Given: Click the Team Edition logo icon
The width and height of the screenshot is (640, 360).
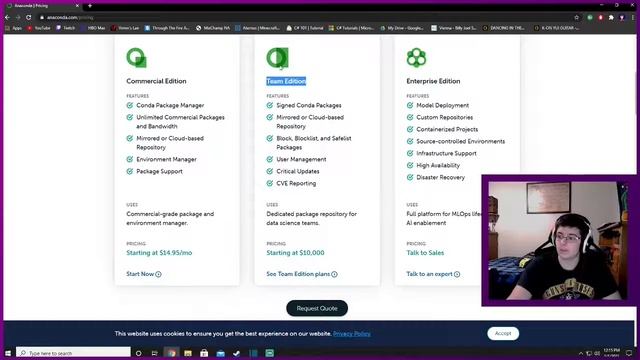Looking at the screenshot, I should [277, 58].
